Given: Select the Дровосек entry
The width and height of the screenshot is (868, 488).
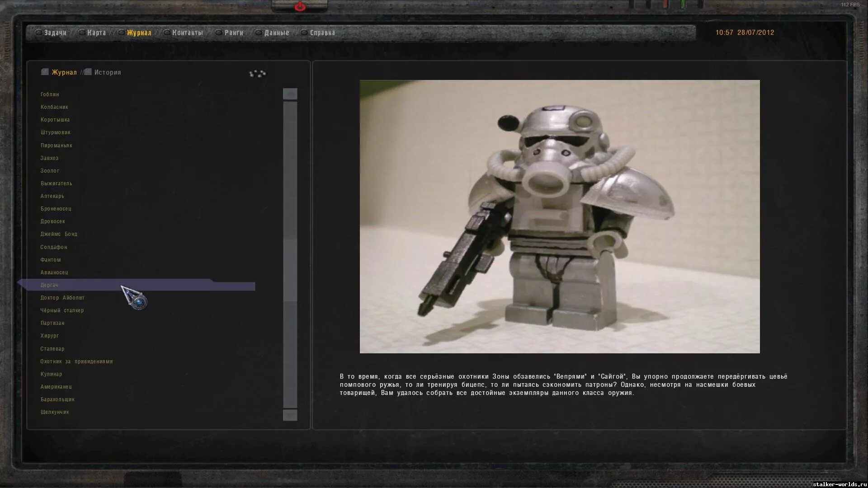Looking at the screenshot, I should pos(53,221).
